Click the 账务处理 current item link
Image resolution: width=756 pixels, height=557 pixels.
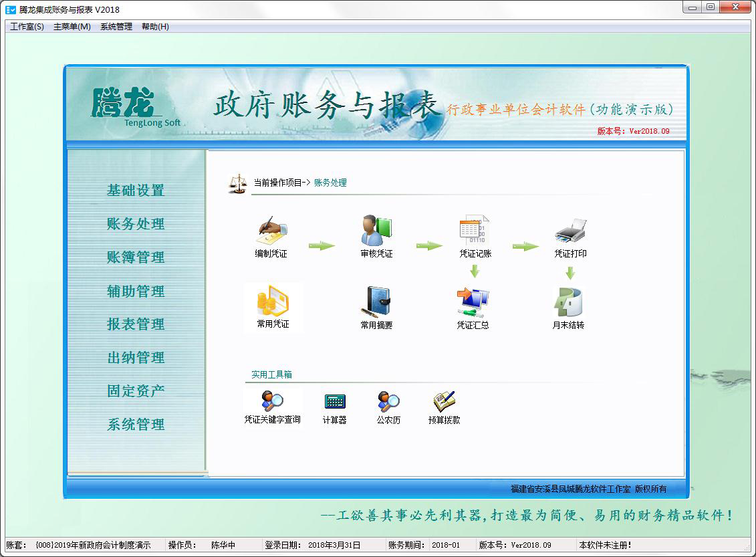click(x=330, y=183)
